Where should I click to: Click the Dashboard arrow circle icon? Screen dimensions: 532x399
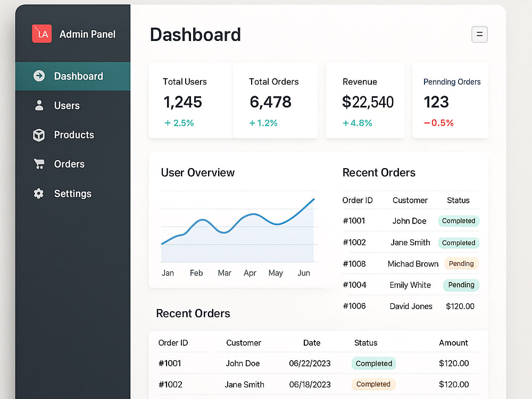point(39,76)
